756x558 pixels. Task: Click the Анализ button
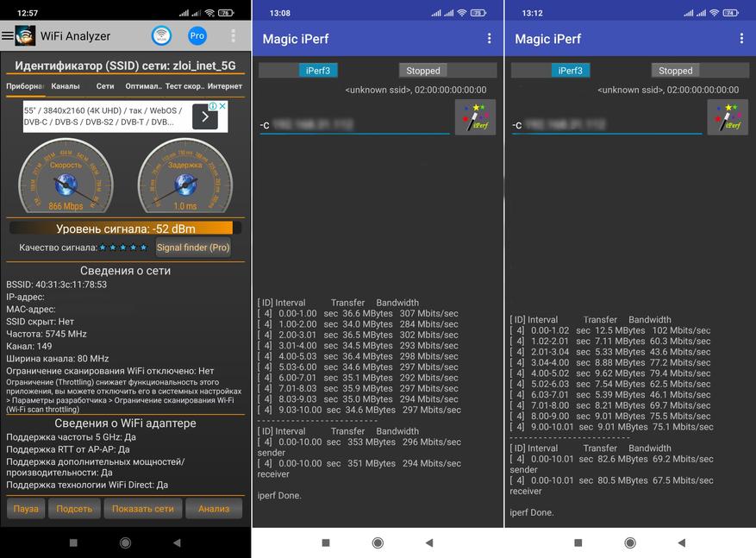point(214,509)
